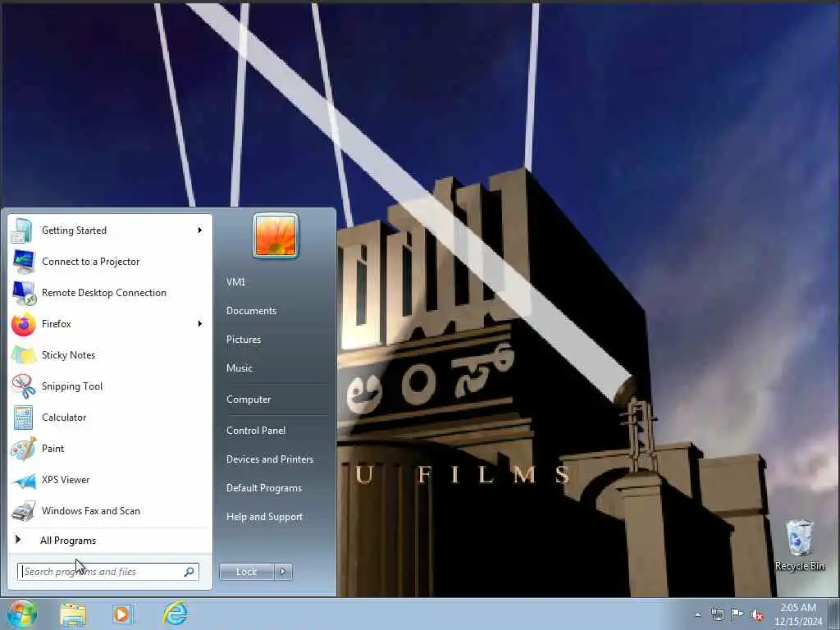840x630 pixels.
Task: Click the Show desktop strip
Action: click(834, 614)
